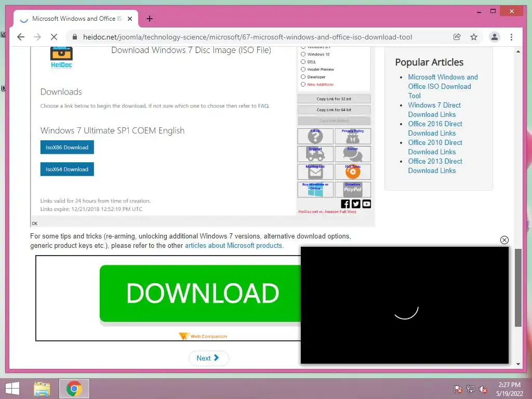532x399 pixels.
Task: Click the scrollbar down arrow
Action: (x=518, y=364)
